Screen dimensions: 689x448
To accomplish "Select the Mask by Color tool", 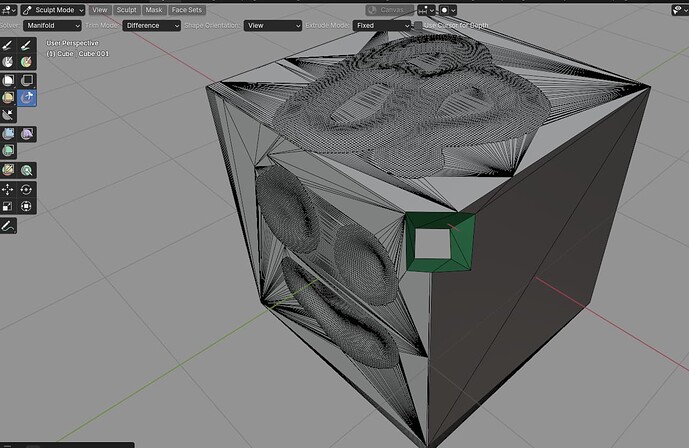I will 26,170.
